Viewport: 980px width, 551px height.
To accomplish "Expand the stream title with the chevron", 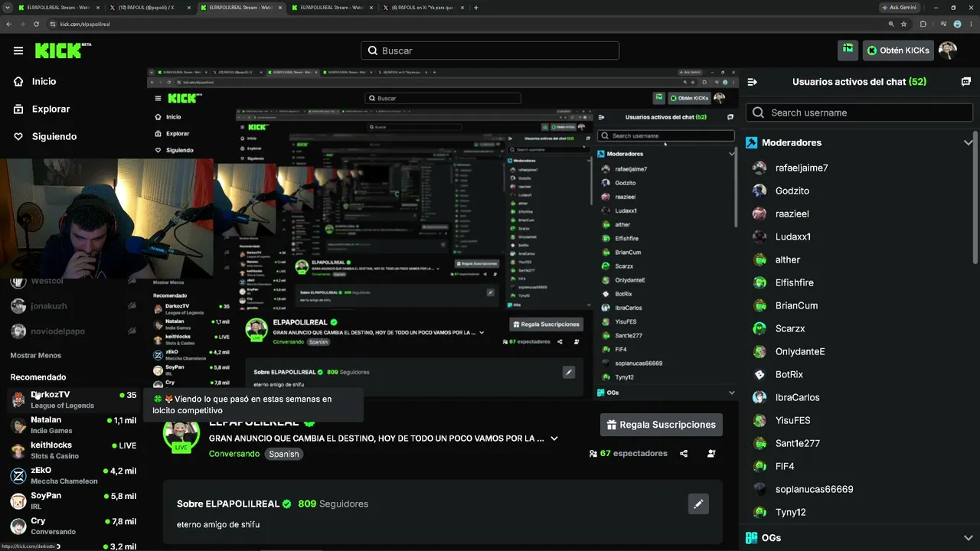I will [x=554, y=439].
